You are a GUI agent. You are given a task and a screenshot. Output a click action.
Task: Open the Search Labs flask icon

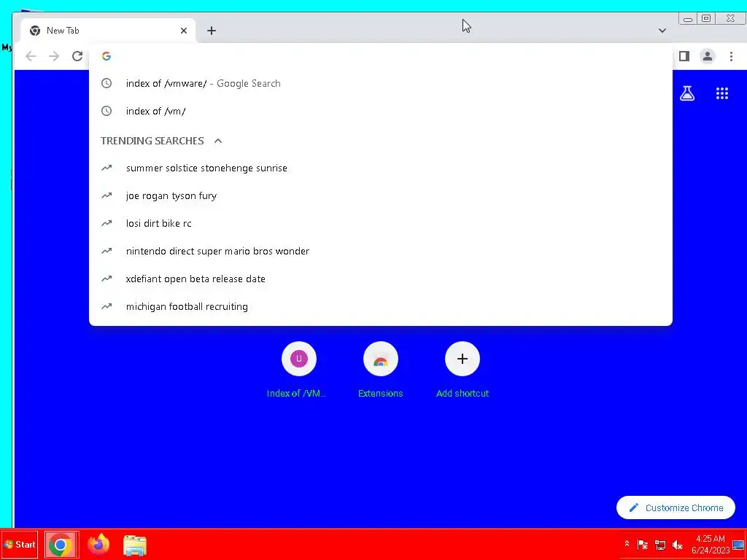pos(687,93)
